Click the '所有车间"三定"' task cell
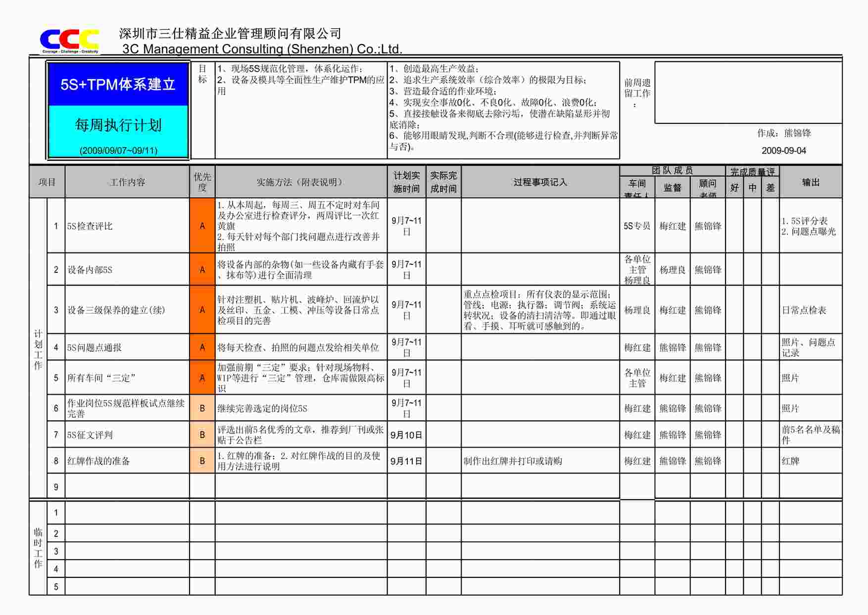 coord(127,378)
